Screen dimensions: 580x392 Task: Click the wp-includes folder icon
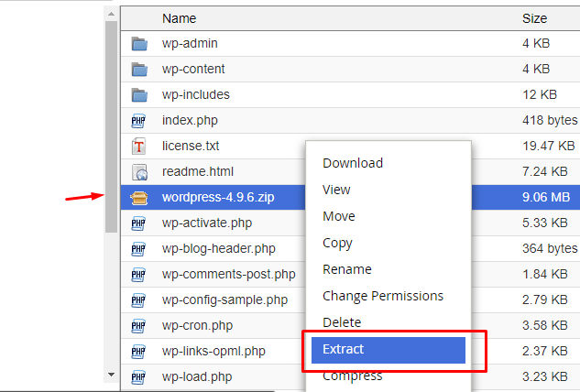pyautogui.click(x=139, y=94)
